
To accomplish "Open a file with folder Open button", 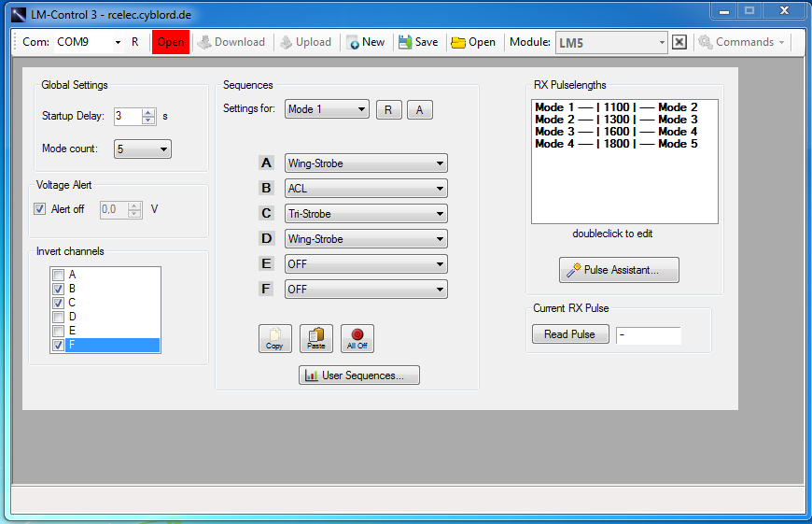I will point(473,42).
